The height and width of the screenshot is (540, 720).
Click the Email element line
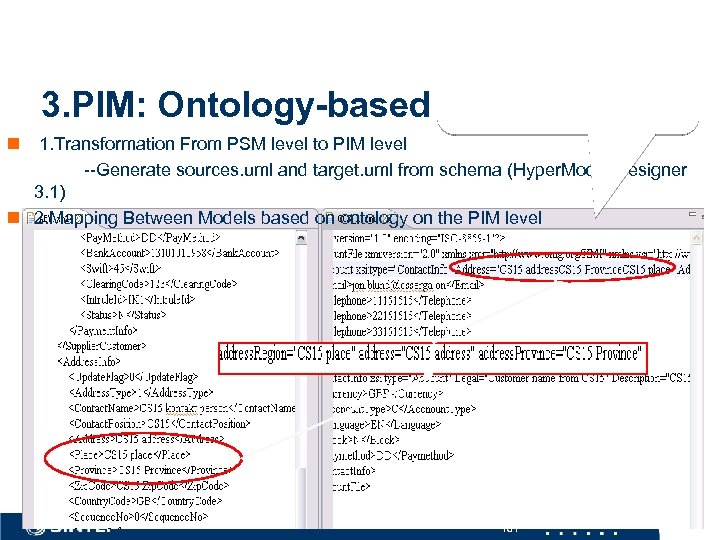[409, 285]
